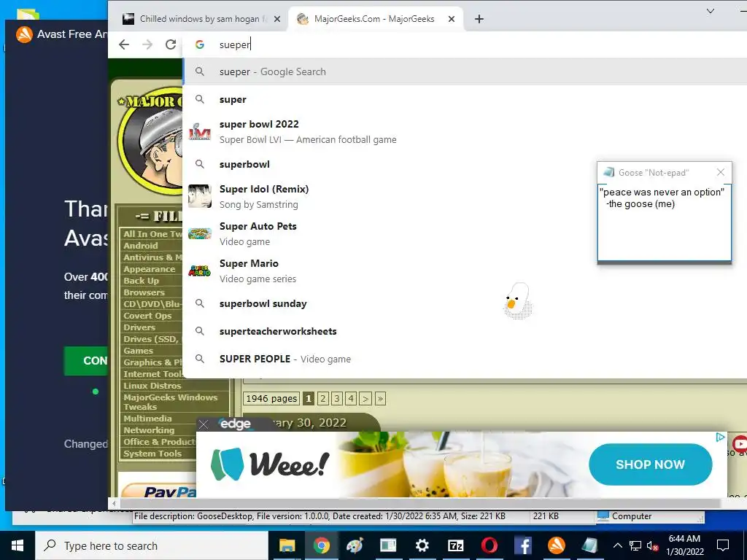Switch to MajorGeeks.Com tab
The image size is (747, 560).
(374, 19)
